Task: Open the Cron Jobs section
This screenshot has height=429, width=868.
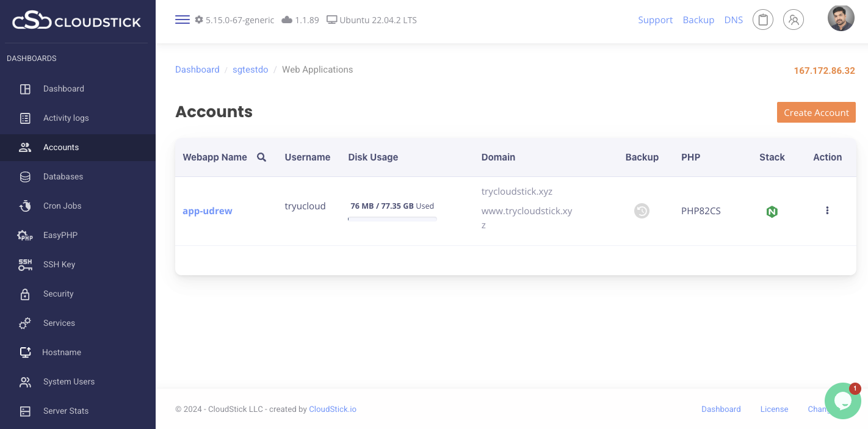Action: point(62,206)
